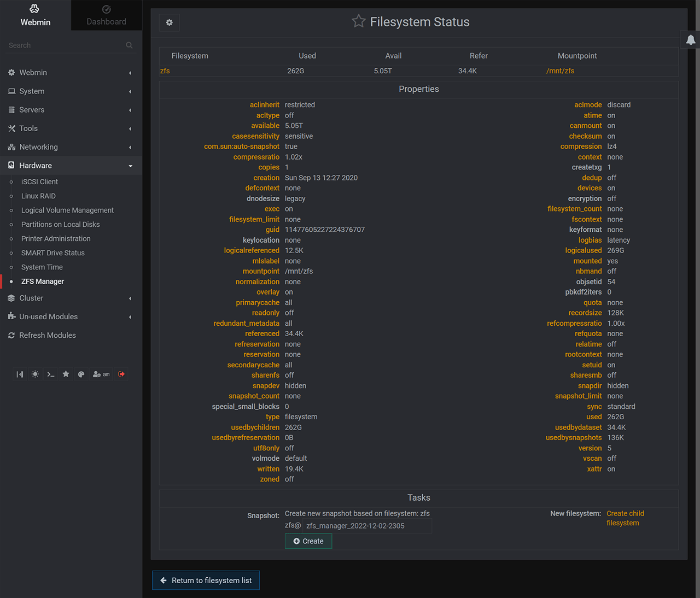The height and width of the screenshot is (598, 700).
Task: Click the Create snapshot button
Action: (x=308, y=541)
